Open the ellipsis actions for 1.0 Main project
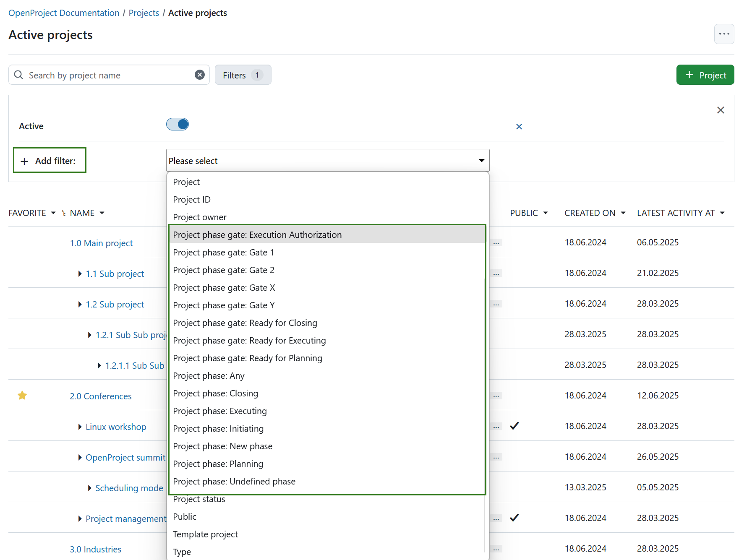 pos(496,242)
